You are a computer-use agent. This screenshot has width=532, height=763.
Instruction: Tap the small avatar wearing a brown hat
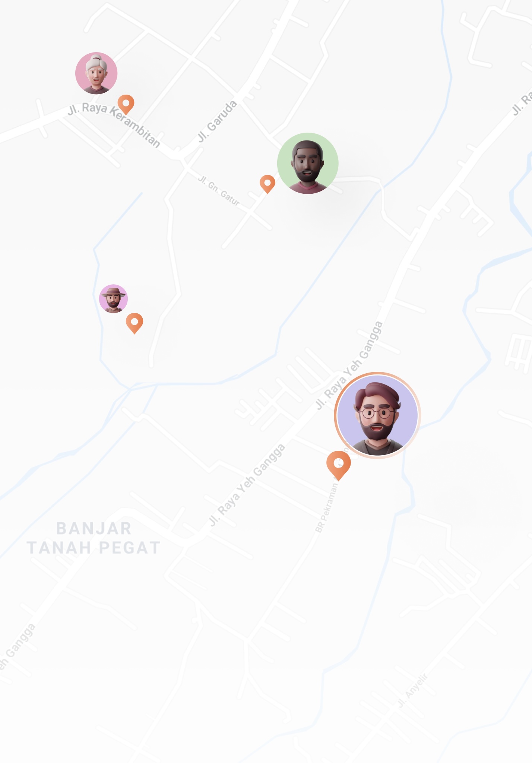click(x=113, y=299)
